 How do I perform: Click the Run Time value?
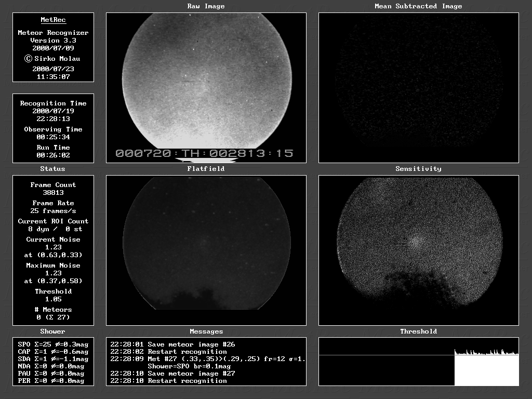tap(53, 155)
